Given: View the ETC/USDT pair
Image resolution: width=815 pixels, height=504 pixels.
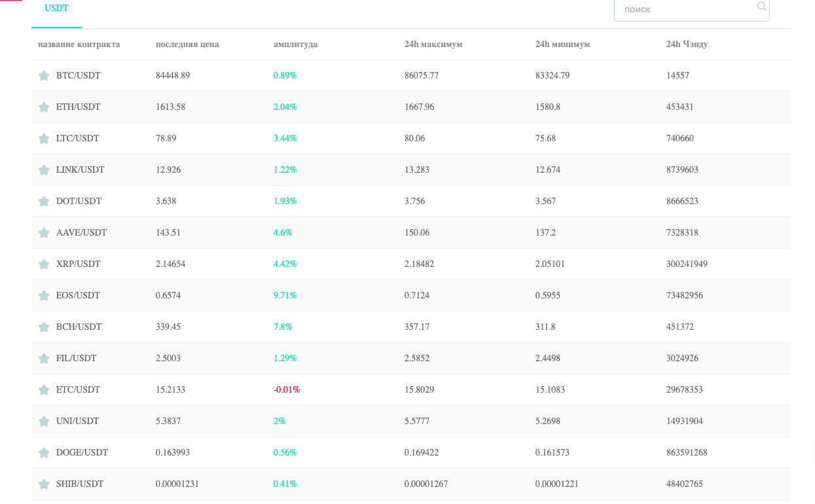Looking at the screenshot, I should click(78, 390).
